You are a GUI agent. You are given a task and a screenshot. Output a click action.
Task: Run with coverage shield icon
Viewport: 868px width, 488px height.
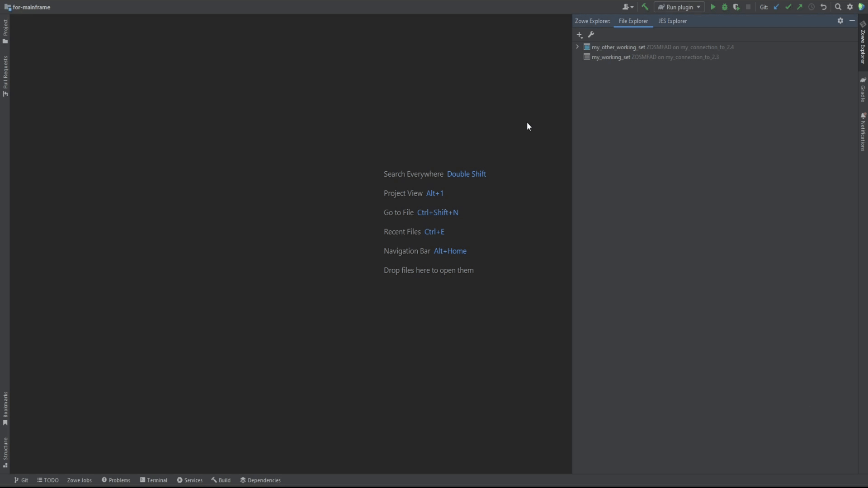[736, 7]
